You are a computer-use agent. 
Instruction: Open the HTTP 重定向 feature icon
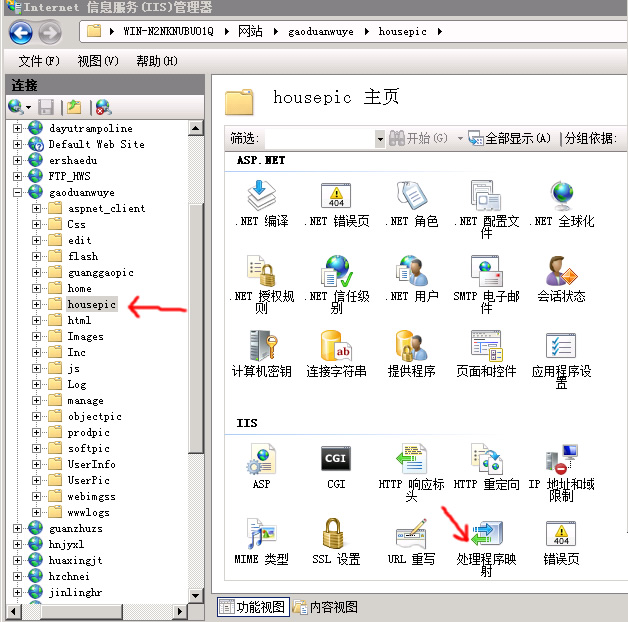point(487,461)
